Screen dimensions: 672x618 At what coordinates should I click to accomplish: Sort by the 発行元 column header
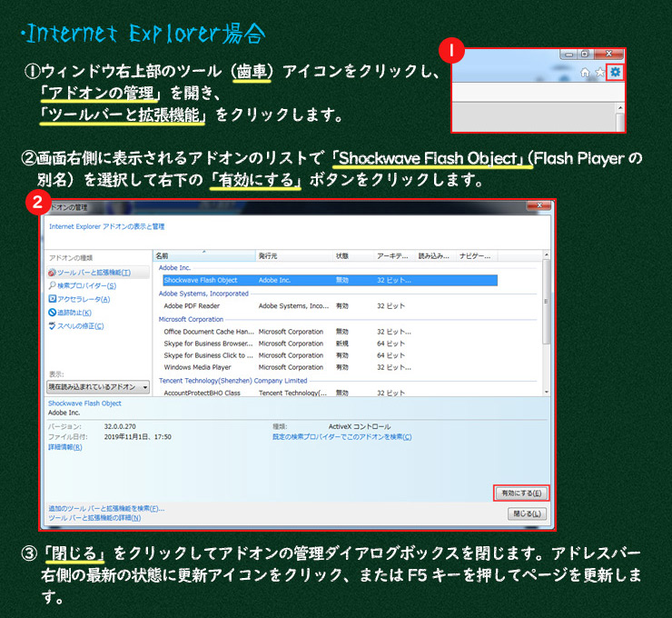click(x=294, y=255)
